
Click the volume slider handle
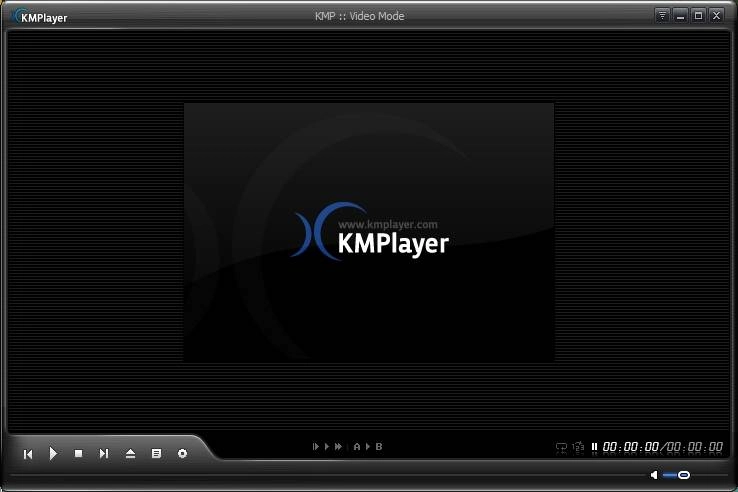point(684,475)
